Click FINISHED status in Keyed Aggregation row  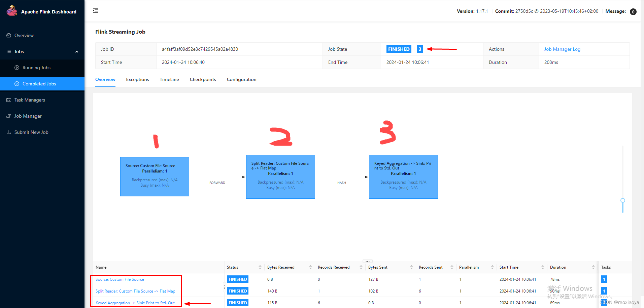[x=238, y=303]
